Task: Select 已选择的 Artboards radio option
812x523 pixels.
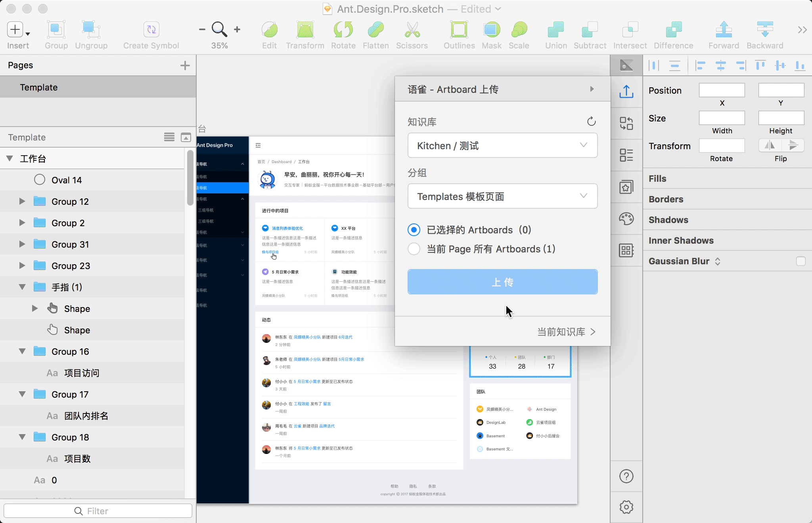Action: point(414,230)
